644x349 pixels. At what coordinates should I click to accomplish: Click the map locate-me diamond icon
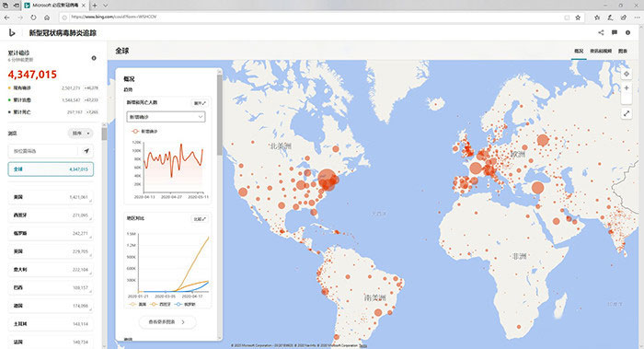point(627,74)
